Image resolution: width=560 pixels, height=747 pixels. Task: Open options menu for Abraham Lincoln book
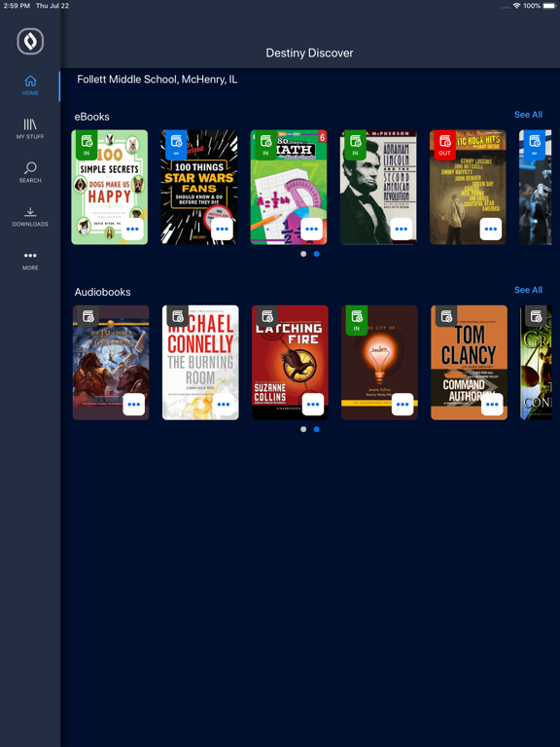401,230
